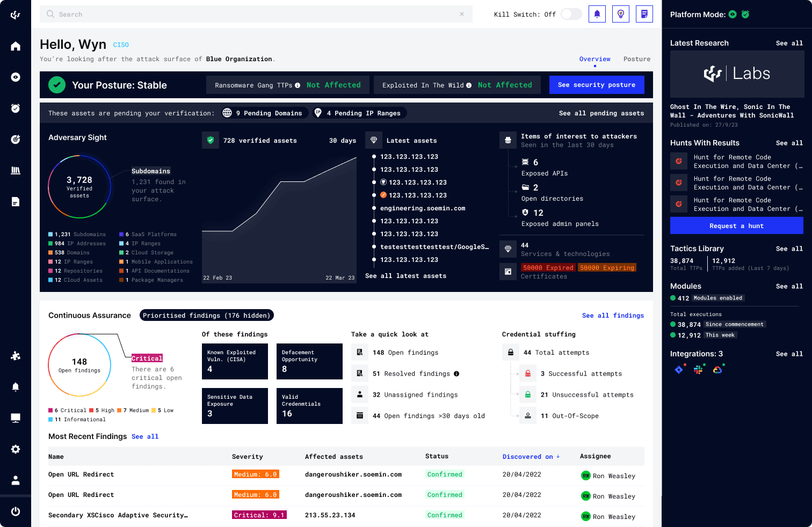Open the monitor icon in sidebar
Viewport: 812px width, 527px height.
tap(16, 418)
